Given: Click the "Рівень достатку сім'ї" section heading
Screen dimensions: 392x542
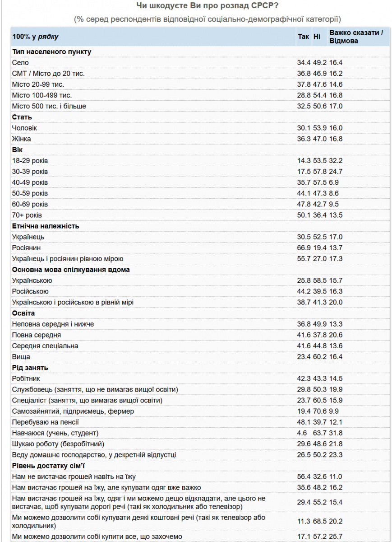Looking at the screenshot, I should coord(49,466).
